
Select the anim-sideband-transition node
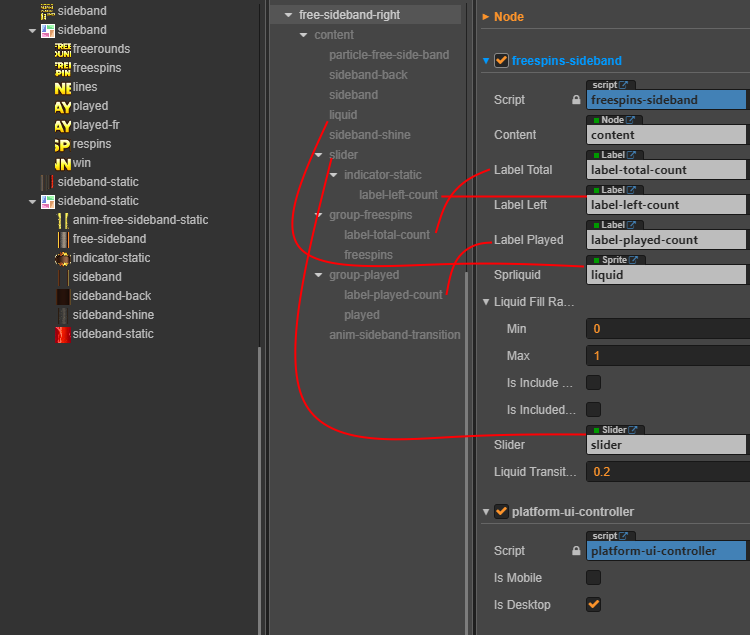[x=395, y=335]
